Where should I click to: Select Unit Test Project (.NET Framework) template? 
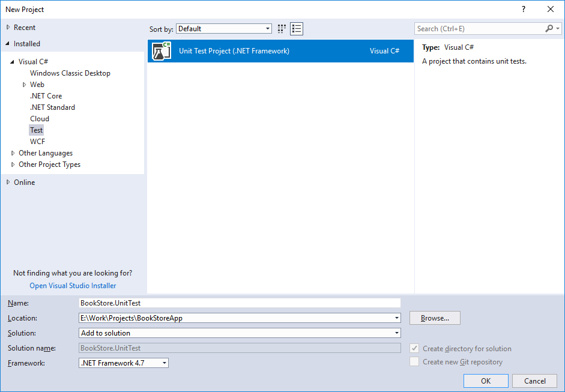280,51
